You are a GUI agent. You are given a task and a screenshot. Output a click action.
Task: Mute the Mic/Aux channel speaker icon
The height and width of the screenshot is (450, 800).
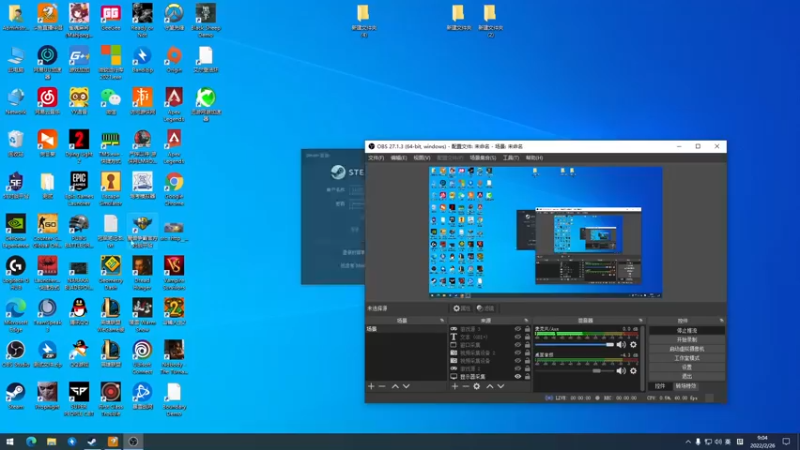point(621,344)
